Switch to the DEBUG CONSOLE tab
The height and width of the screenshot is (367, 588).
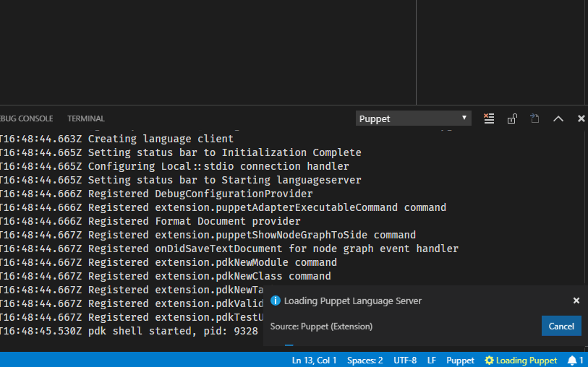tap(26, 118)
